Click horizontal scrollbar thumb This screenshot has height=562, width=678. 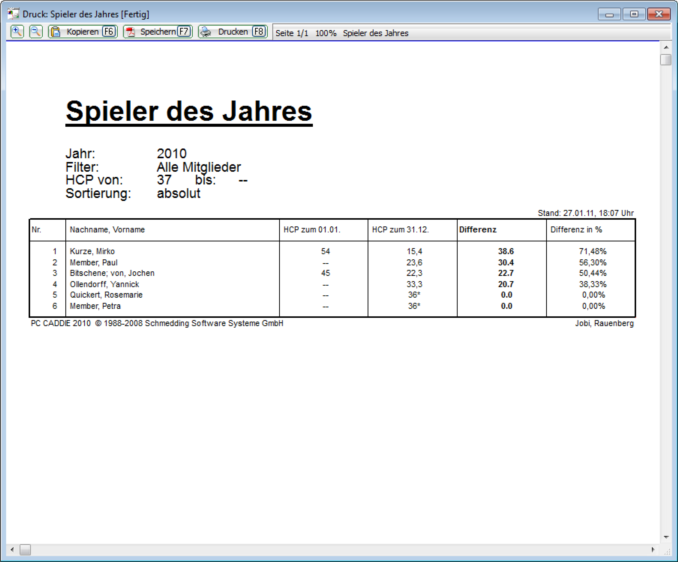pos(26,549)
